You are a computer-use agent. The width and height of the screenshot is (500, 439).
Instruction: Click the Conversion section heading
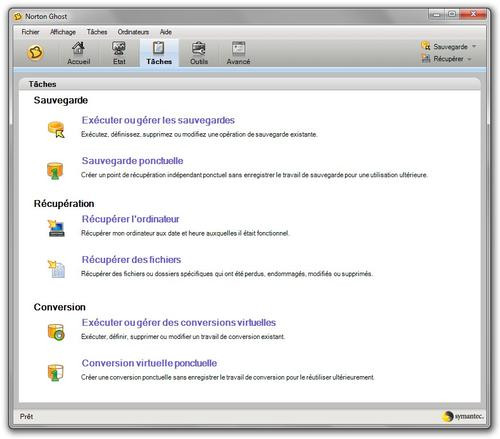coord(60,307)
